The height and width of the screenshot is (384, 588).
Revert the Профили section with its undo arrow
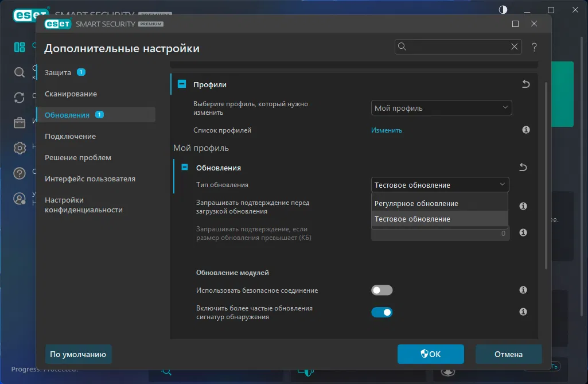(x=525, y=84)
